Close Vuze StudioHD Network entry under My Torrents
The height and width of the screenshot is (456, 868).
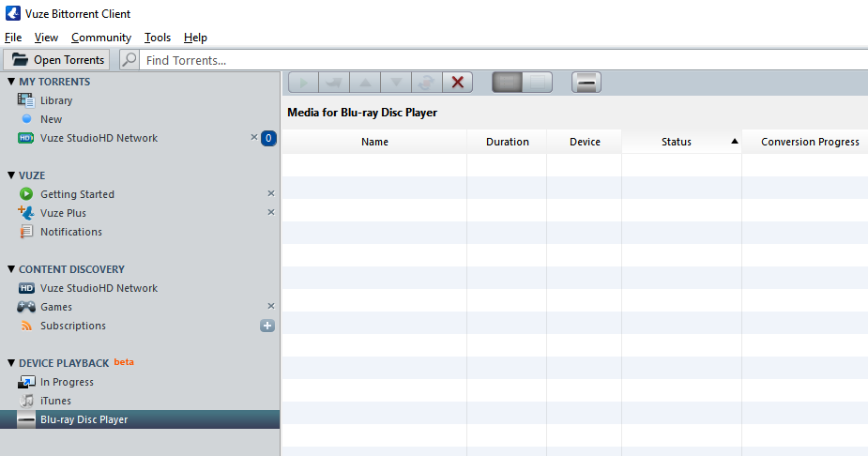point(254,137)
